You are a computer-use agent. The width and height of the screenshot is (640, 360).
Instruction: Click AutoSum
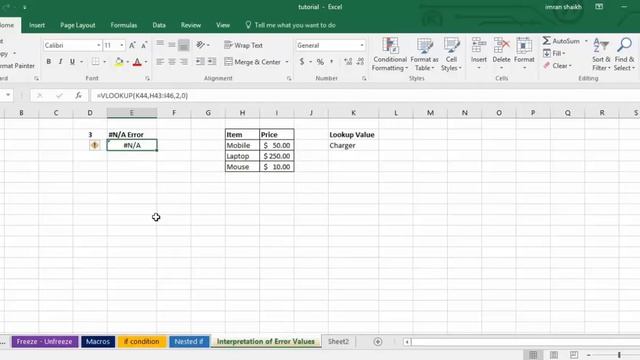561,41
